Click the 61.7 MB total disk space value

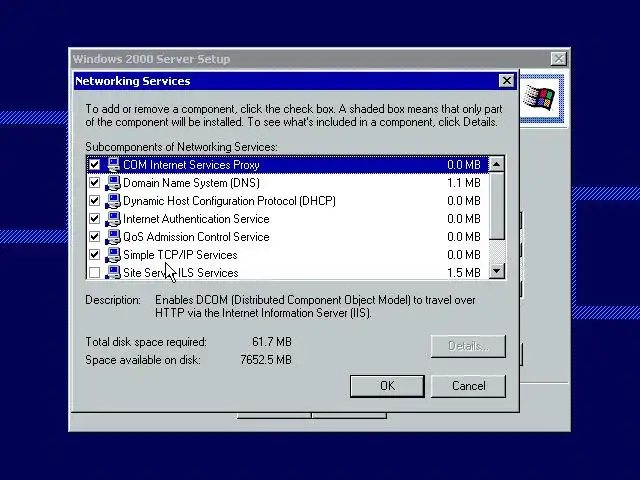(272, 342)
